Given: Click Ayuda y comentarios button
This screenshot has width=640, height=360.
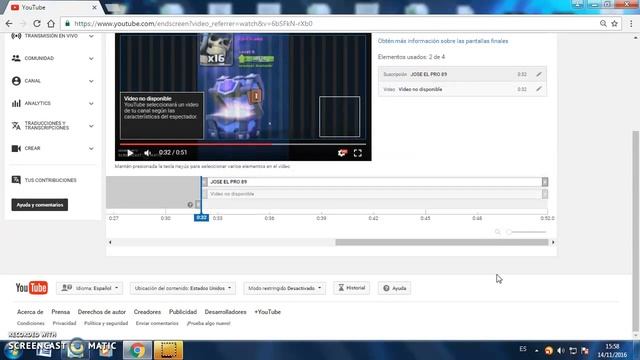Looking at the screenshot, I should tap(40, 205).
